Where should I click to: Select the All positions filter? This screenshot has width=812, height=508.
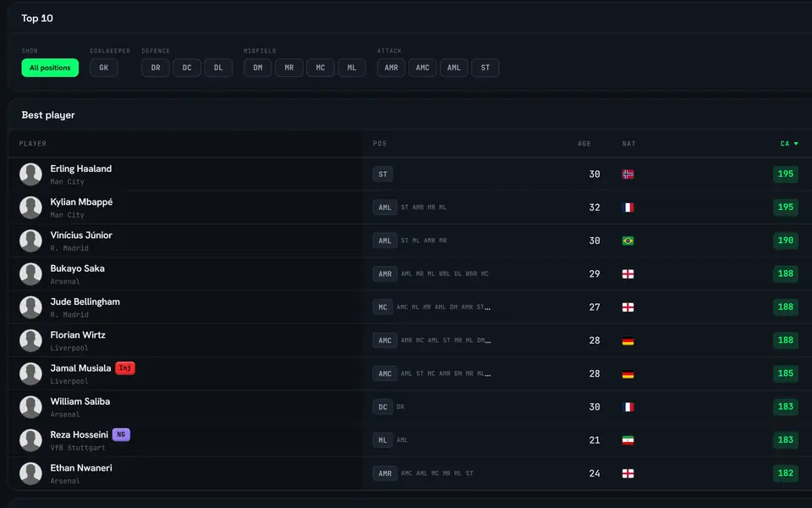(x=50, y=68)
